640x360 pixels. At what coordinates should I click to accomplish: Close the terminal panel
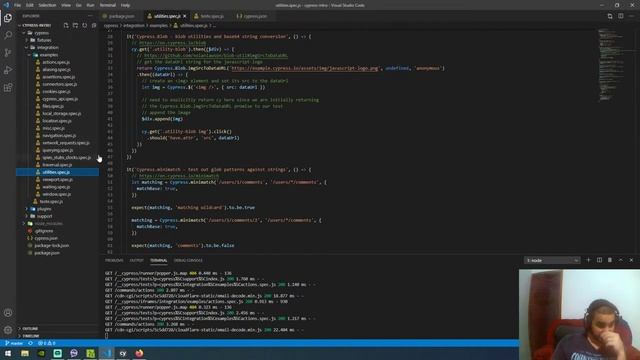click(x=631, y=260)
